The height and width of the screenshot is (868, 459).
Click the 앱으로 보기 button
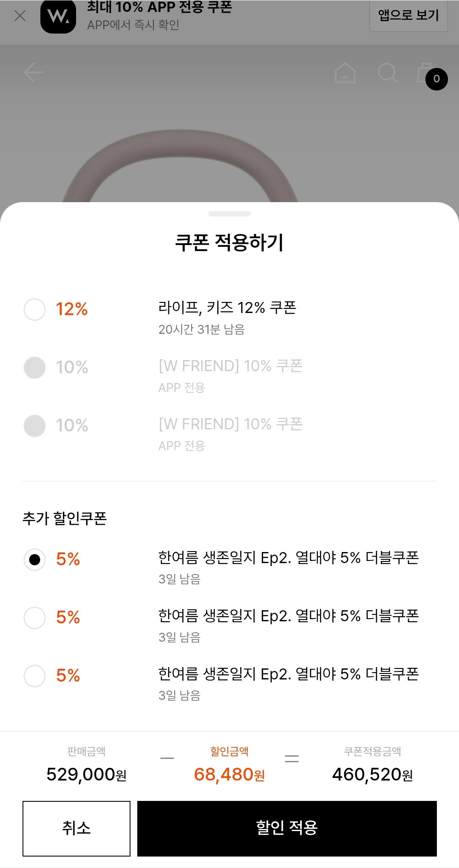(408, 15)
